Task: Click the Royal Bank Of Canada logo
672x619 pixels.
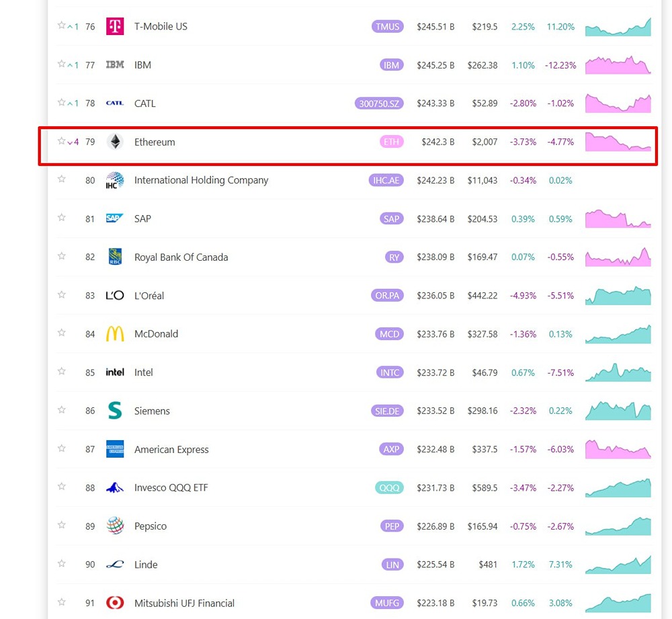Action: (115, 257)
